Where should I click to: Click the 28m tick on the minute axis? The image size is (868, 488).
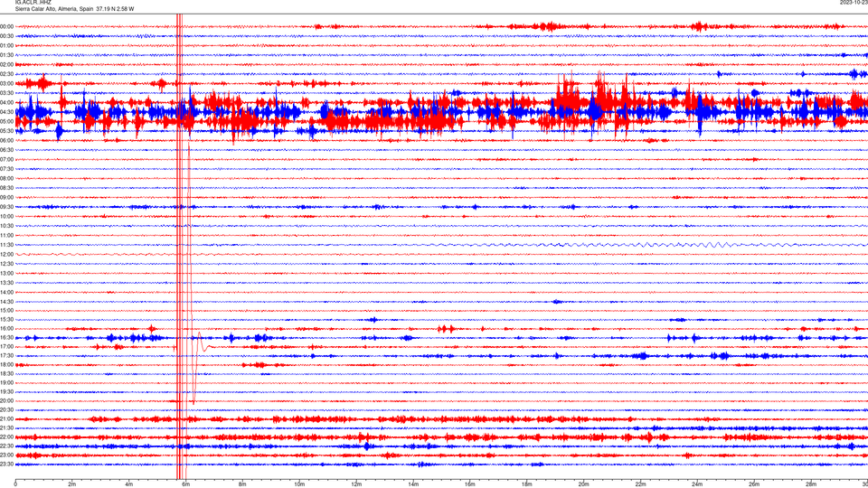point(811,484)
